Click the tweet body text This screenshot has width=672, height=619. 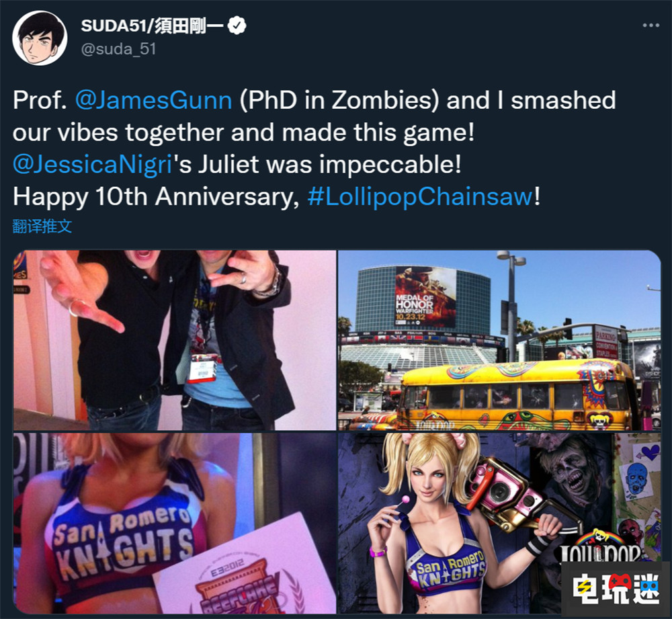point(314,149)
